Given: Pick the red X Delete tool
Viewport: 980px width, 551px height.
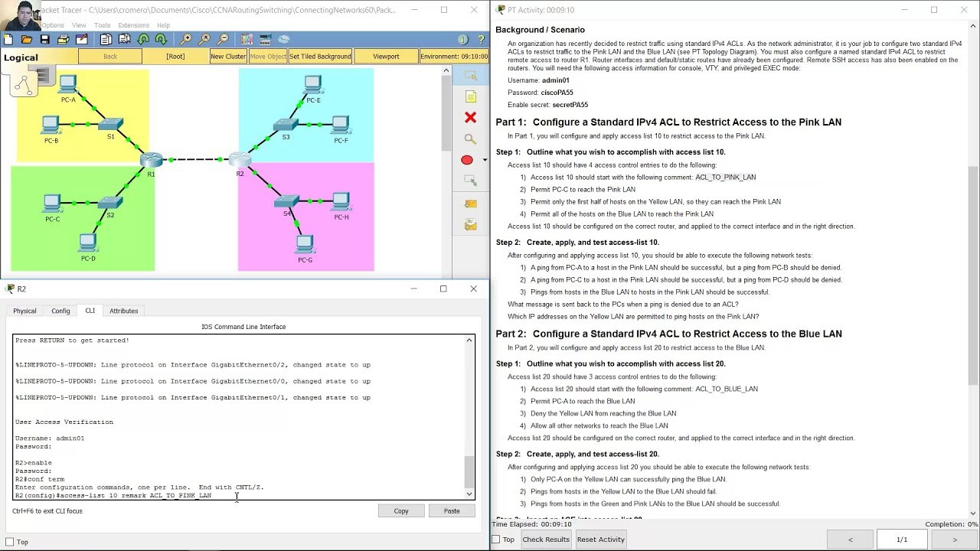Looking at the screenshot, I should (x=470, y=117).
